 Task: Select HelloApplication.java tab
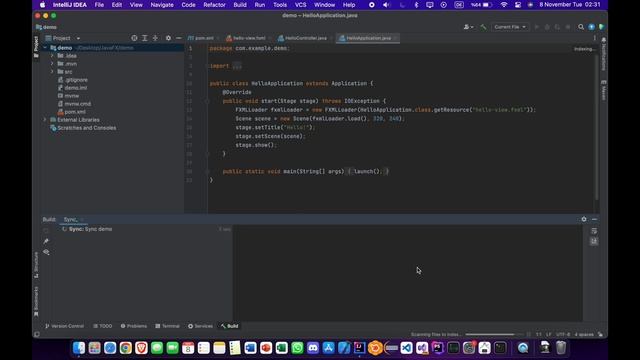368,38
